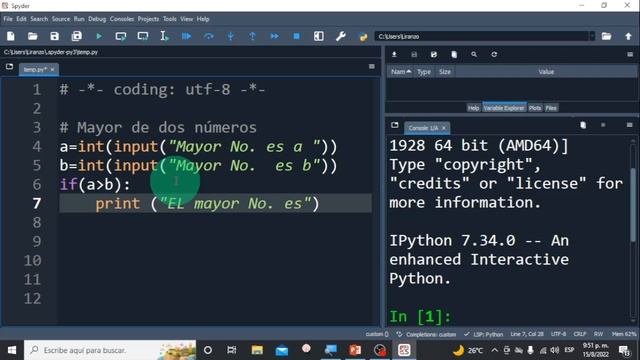Screen dimensions: 640x360
Task: Open the working directory dropdown
Action: (592, 36)
